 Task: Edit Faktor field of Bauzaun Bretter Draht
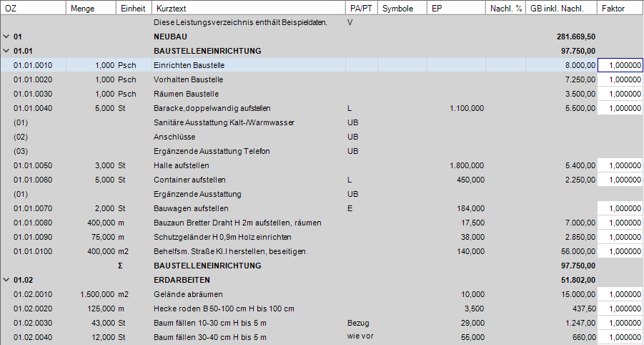click(620, 223)
